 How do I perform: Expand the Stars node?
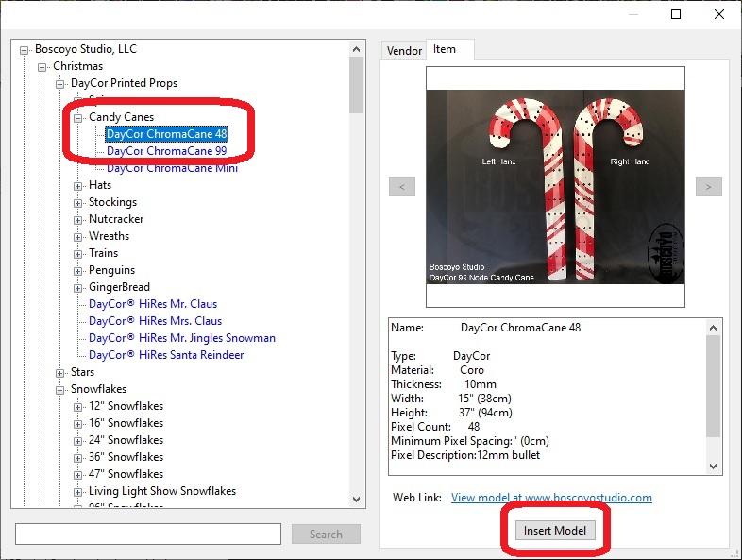click(59, 373)
